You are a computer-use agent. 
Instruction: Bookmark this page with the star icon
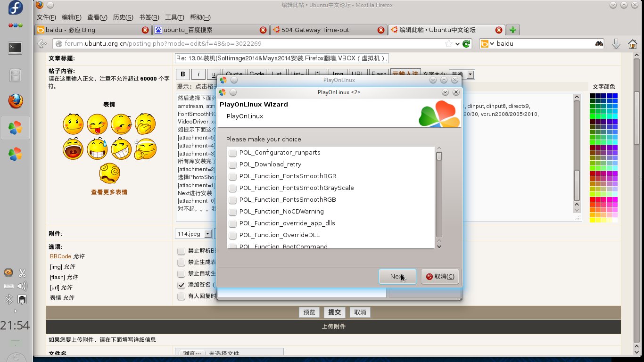(449, 44)
